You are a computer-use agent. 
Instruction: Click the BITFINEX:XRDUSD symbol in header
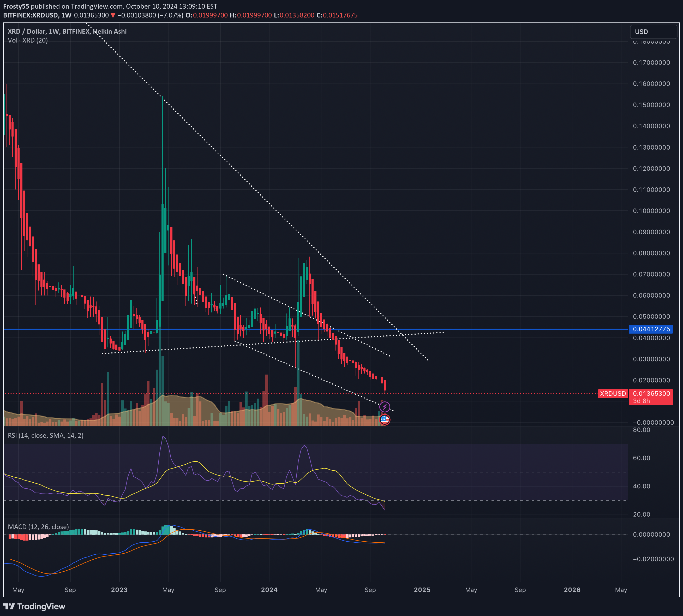[31, 15]
